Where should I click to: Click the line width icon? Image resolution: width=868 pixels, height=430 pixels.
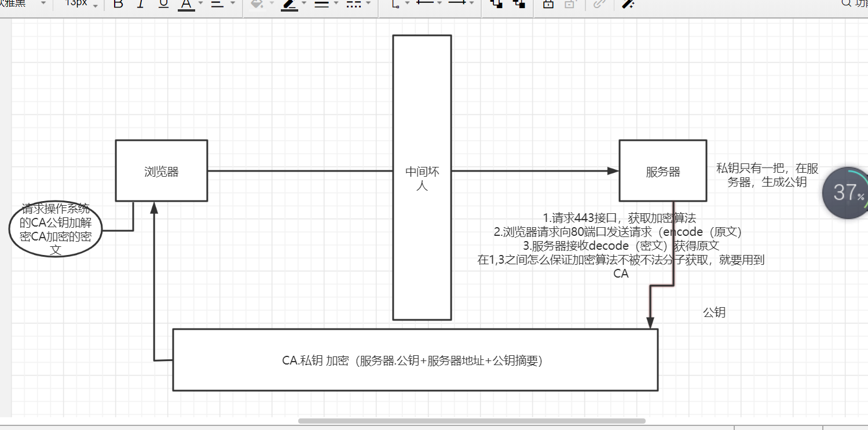(321, 4)
